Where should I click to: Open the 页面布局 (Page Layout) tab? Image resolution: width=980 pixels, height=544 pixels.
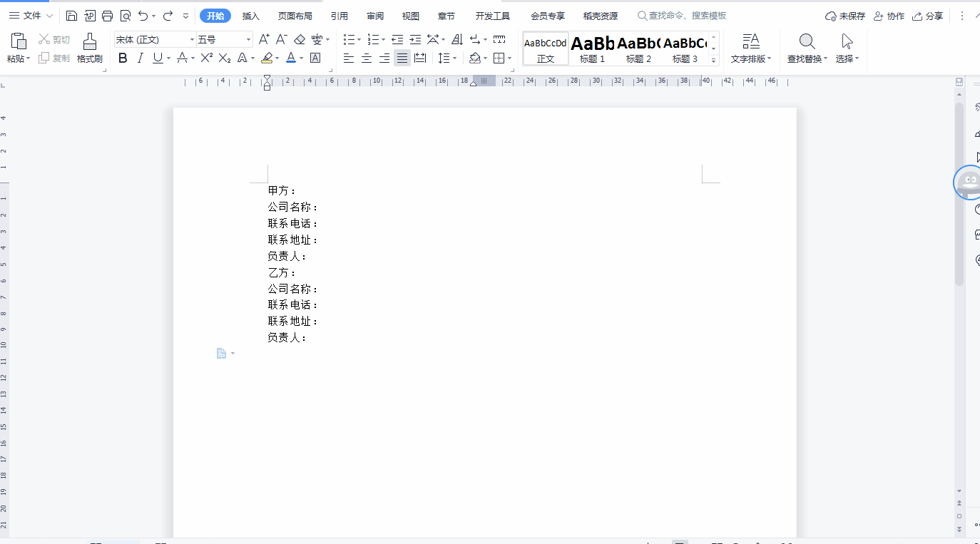tap(295, 16)
